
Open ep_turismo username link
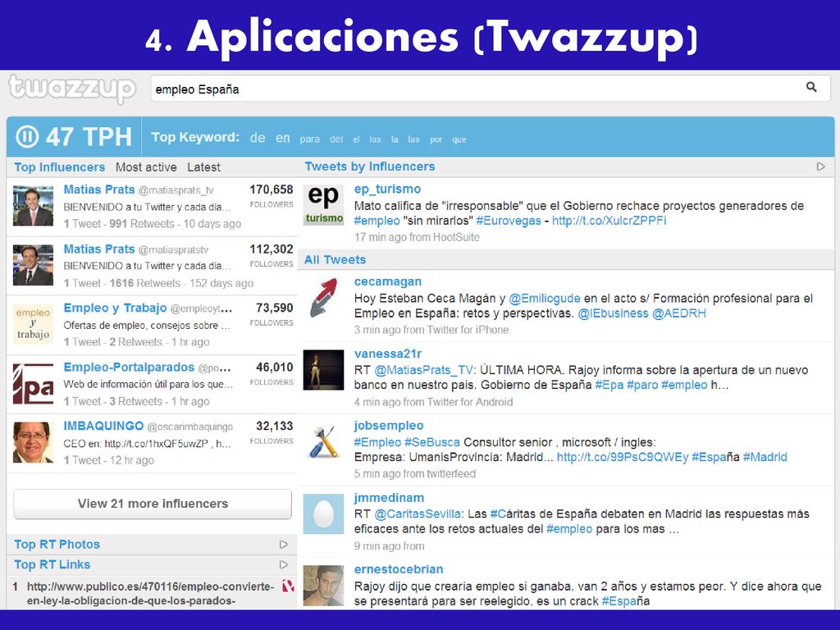point(387,189)
